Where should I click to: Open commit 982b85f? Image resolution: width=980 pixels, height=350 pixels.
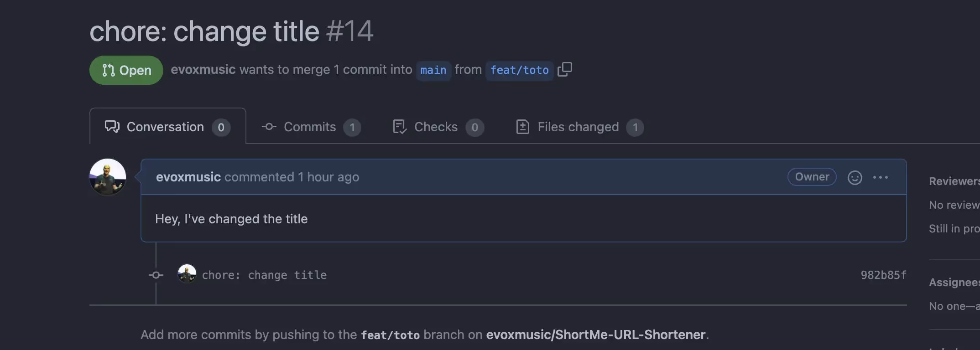pyautogui.click(x=884, y=275)
